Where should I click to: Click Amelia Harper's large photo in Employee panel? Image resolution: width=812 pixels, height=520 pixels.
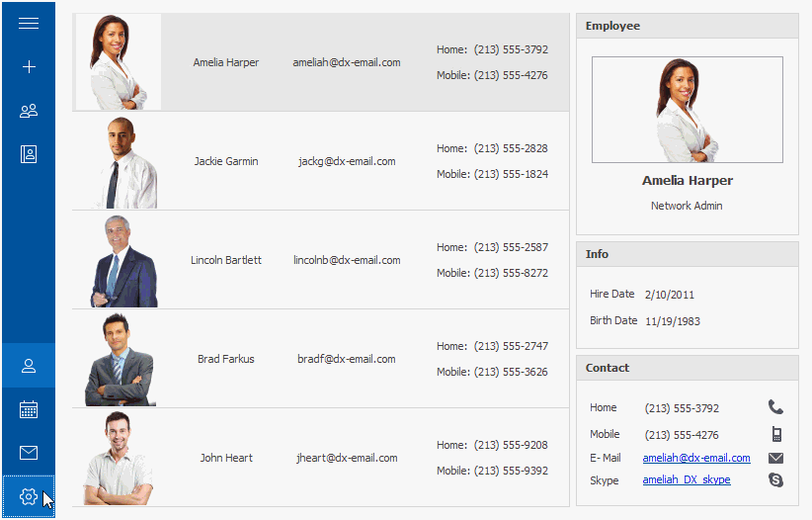[x=687, y=110]
